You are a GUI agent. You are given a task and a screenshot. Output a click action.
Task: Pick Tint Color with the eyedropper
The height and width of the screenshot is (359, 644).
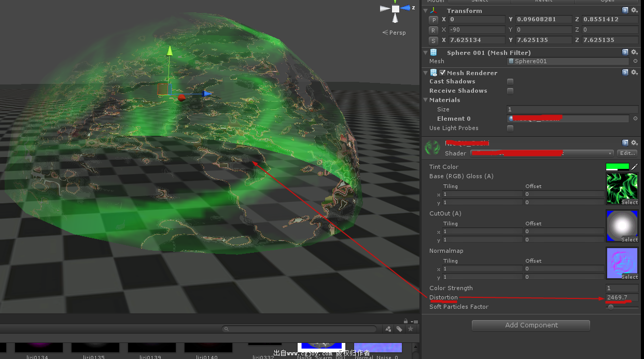pos(634,167)
